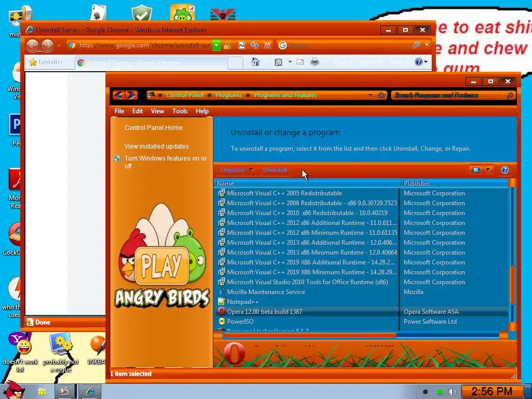The image size is (532, 399).
Task: Click the taskbar quick launch folder icon
Action: point(42,392)
